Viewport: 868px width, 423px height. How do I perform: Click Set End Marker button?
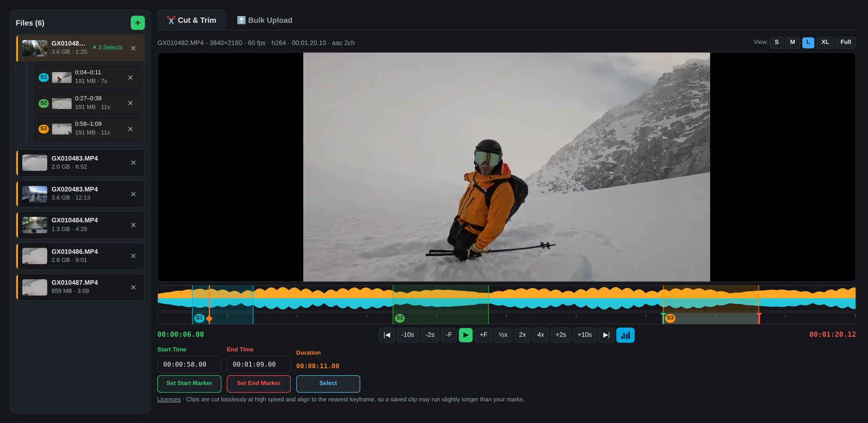tap(259, 383)
